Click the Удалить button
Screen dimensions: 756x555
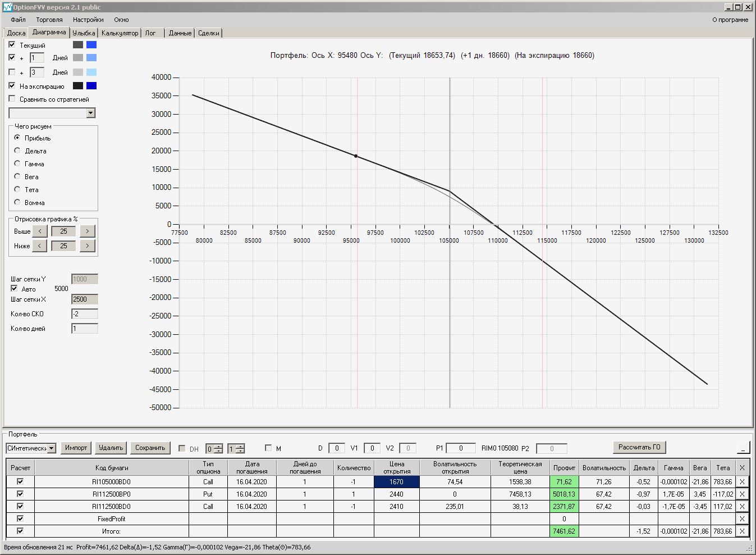coord(111,448)
